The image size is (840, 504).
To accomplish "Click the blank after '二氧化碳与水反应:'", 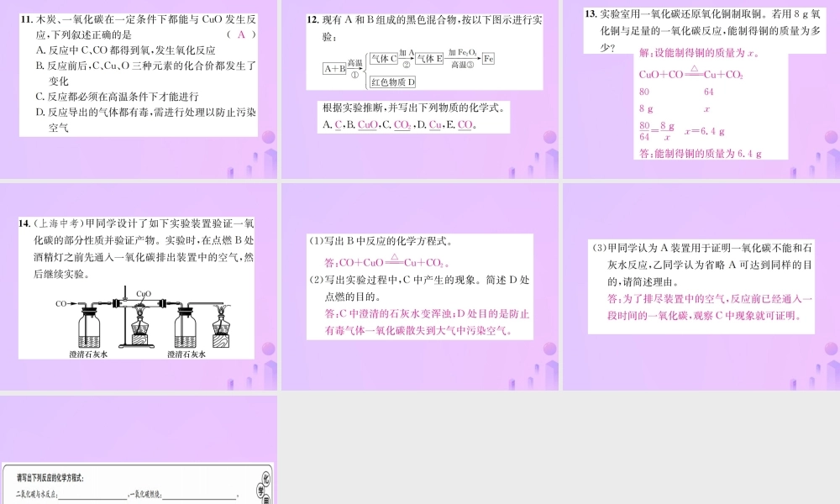I will tap(93, 495).
